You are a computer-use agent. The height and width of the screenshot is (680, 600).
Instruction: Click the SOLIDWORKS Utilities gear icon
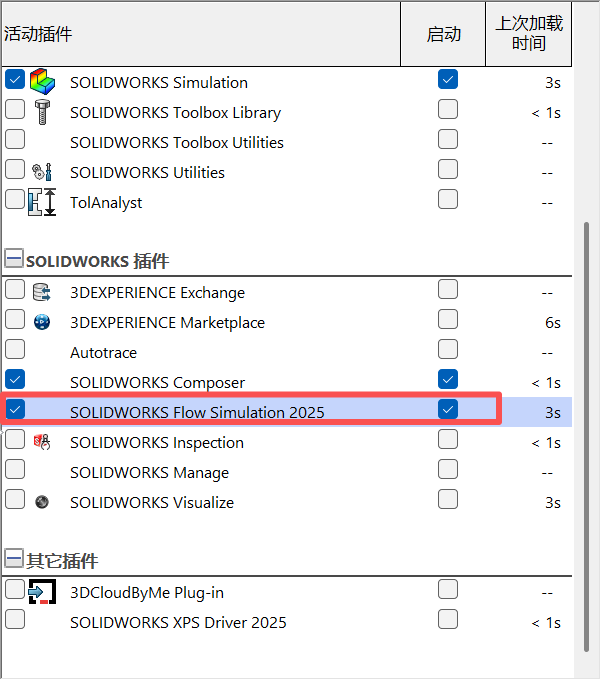42,172
